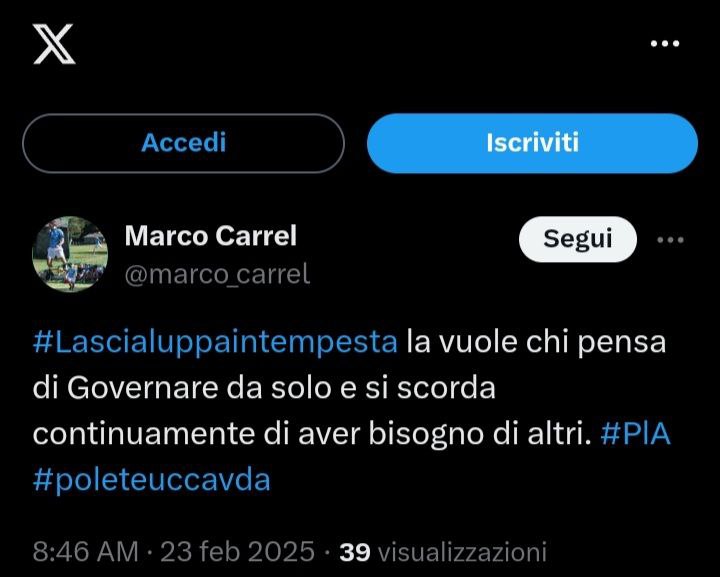Click the visualizzazioni label
The width and height of the screenshot is (720, 577).
tap(462, 552)
